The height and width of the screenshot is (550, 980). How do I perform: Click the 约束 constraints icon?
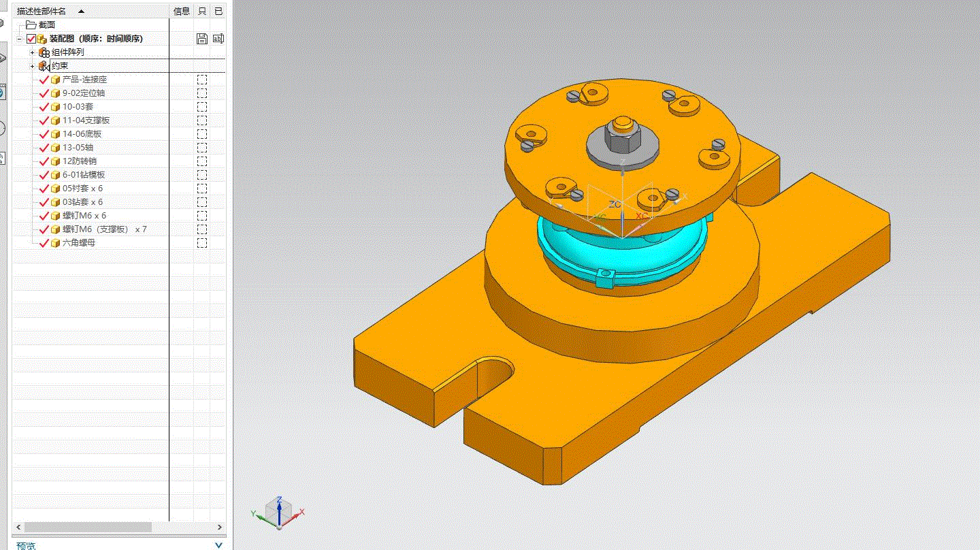click(44, 66)
